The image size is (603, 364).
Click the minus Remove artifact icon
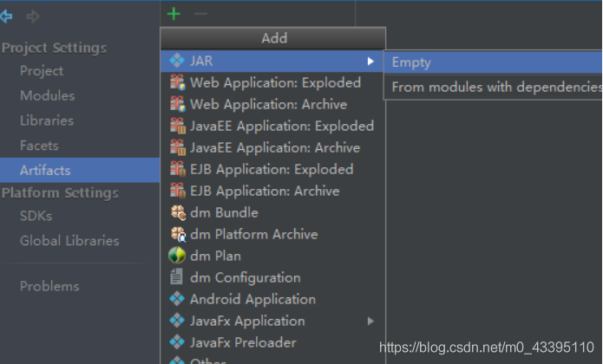tap(200, 14)
